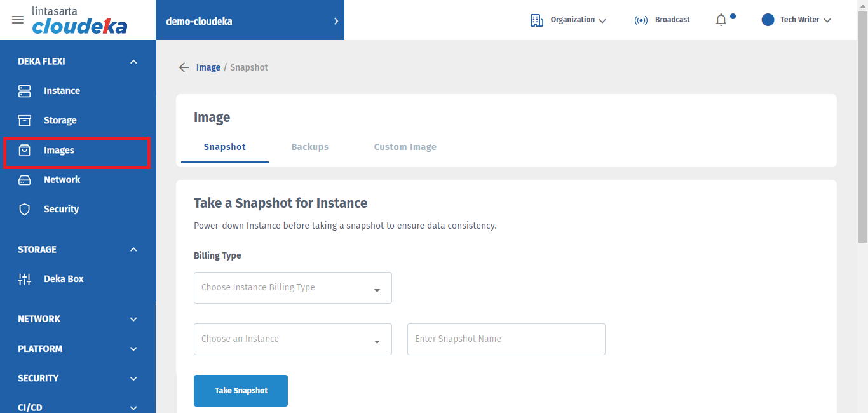Click the Deka Box sliders icon

24,279
